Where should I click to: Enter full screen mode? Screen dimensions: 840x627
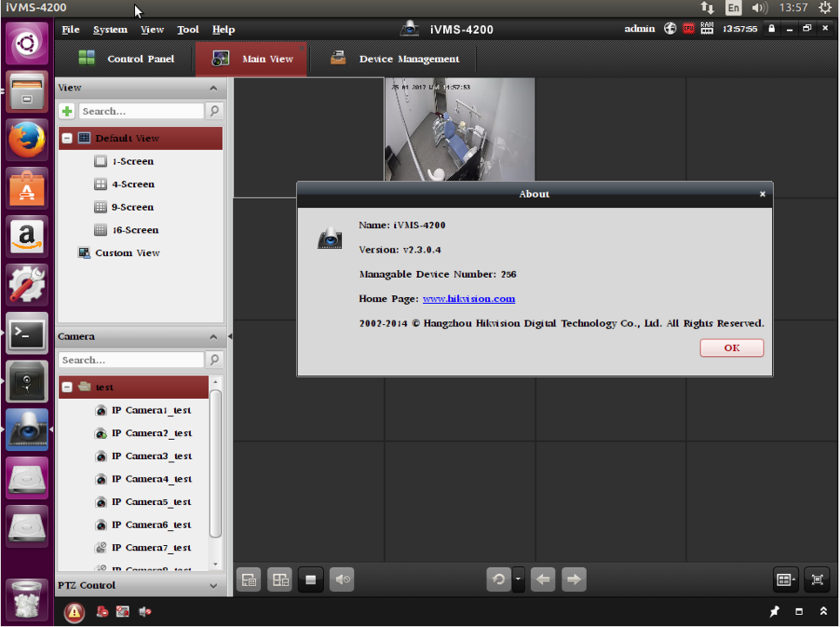tap(817, 579)
